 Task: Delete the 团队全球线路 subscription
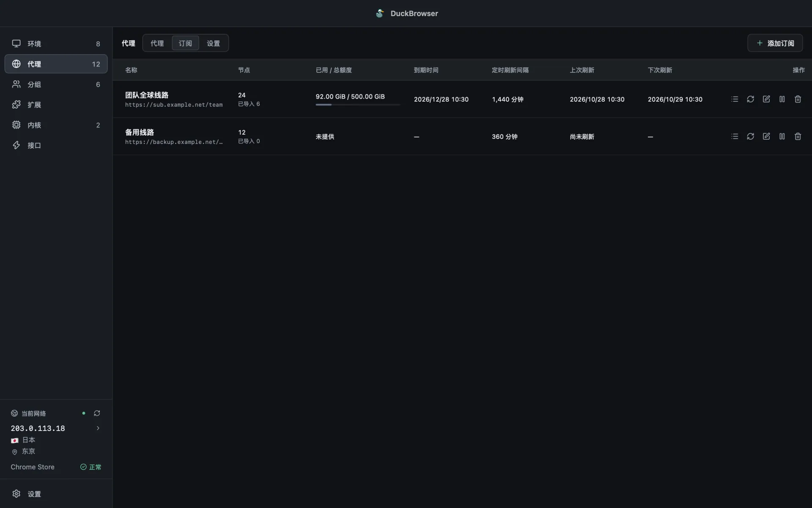pyautogui.click(x=798, y=99)
